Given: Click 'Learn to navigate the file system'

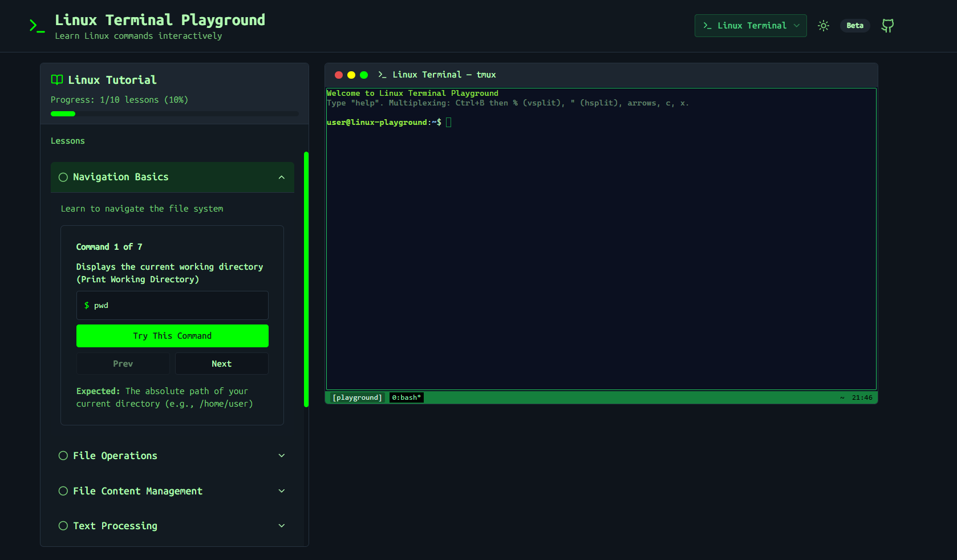Looking at the screenshot, I should click(142, 209).
